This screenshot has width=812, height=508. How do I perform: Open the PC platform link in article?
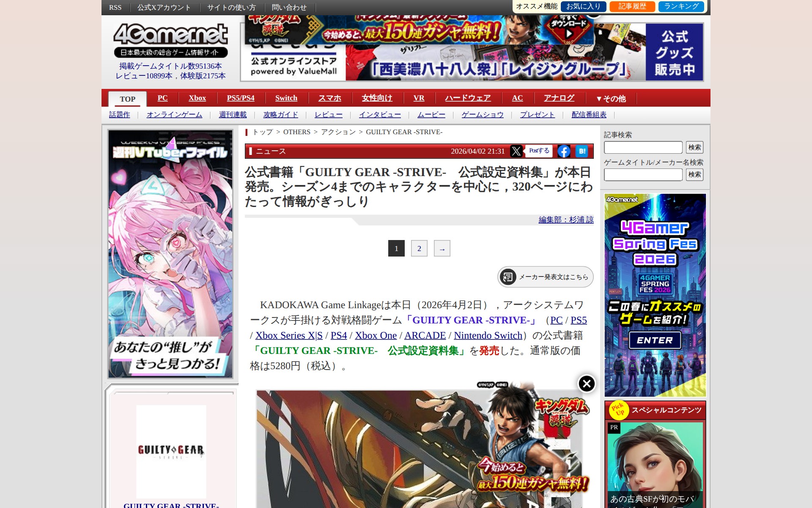coord(556,320)
